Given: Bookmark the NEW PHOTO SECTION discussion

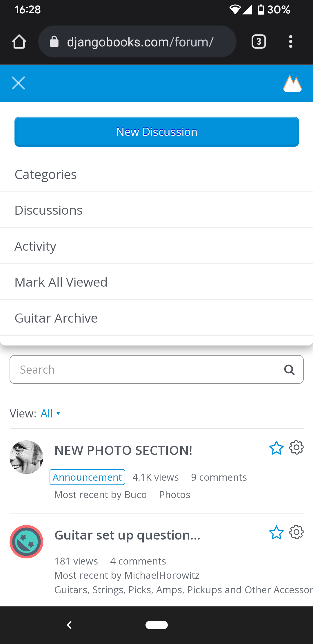Looking at the screenshot, I should (x=276, y=448).
